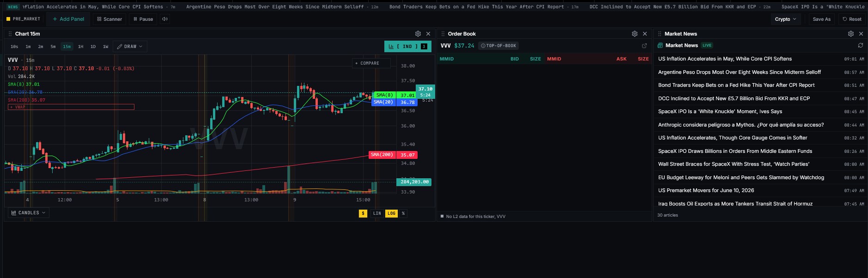This screenshot has width=868, height=278.
Task: Click SMA(8) legend entry
Action: [24, 85]
